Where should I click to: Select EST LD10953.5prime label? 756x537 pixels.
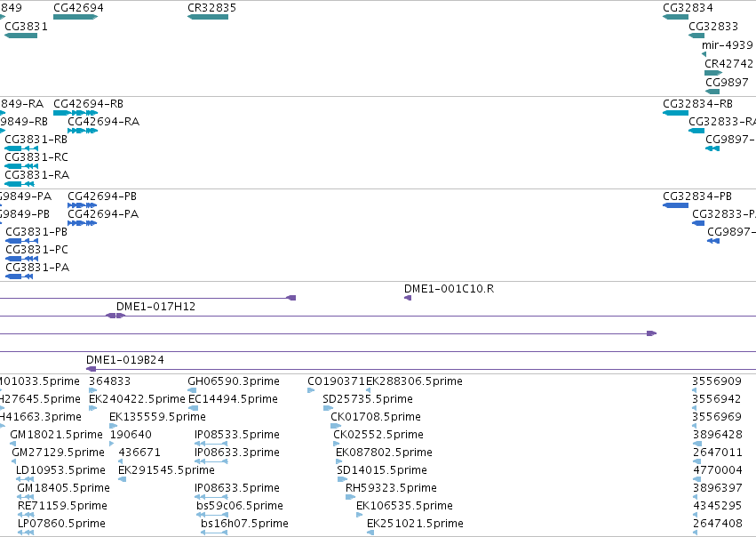tap(60, 470)
